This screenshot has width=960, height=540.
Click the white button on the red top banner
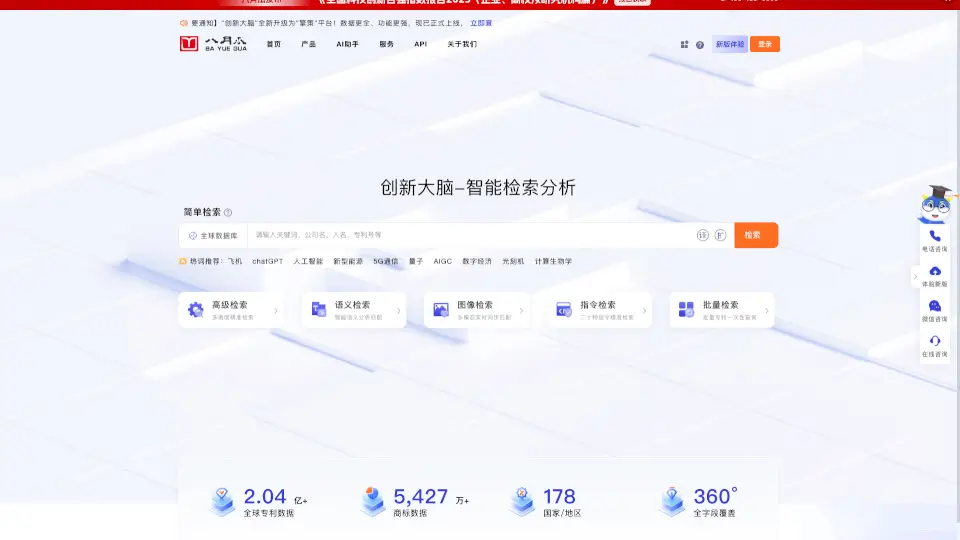[x=632, y=2]
